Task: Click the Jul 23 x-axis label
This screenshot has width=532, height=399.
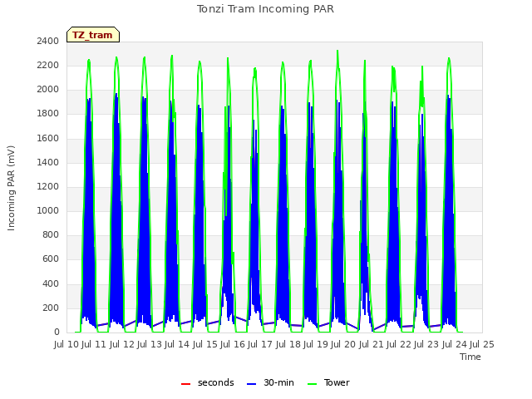Action: 426,345
